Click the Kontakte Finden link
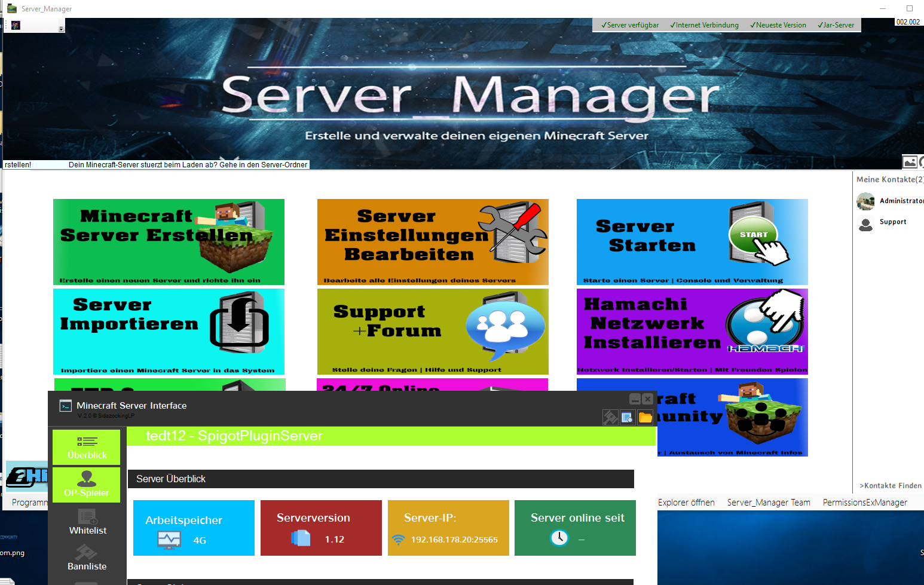The image size is (924, 585). click(x=890, y=486)
